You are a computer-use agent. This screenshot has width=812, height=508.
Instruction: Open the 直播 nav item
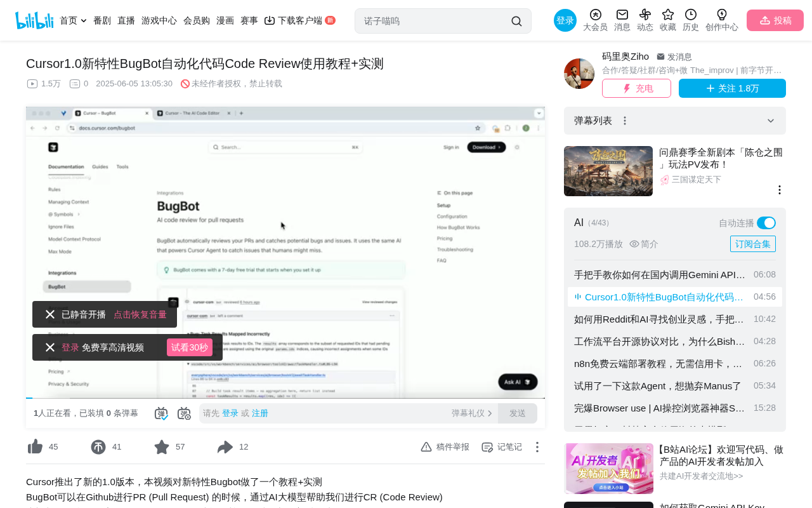pos(126,20)
